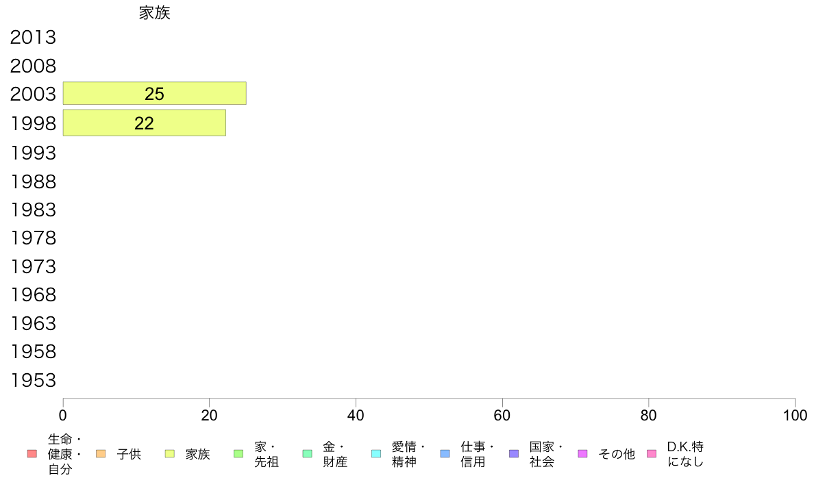Viewport: 814px width, 504px height.
Task: Click the 金・財産 mint legend swatch
Action: coord(308,454)
